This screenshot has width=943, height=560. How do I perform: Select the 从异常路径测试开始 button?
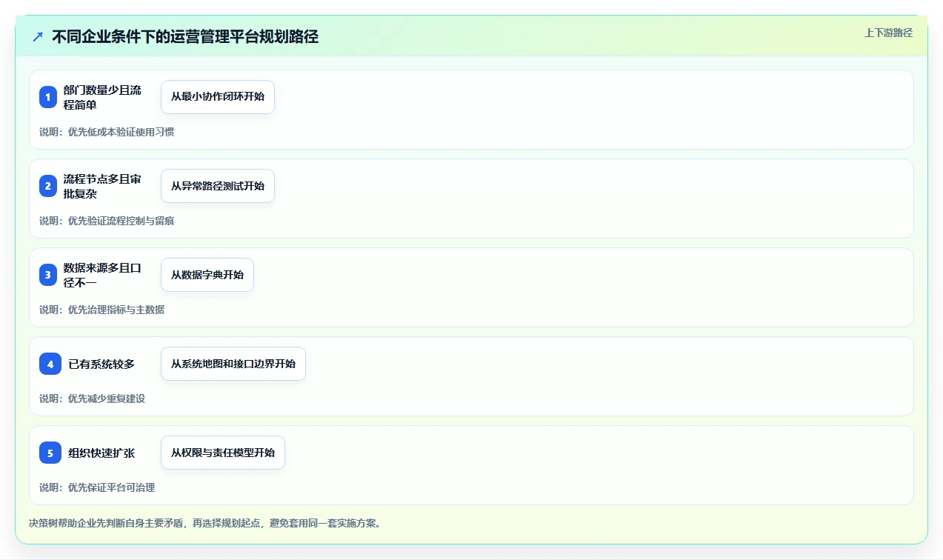click(218, 186)
